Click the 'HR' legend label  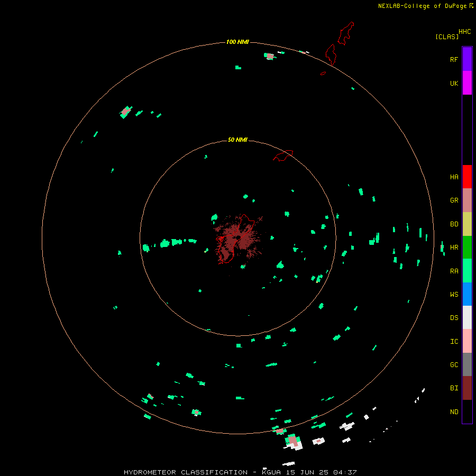click(454, 248)
